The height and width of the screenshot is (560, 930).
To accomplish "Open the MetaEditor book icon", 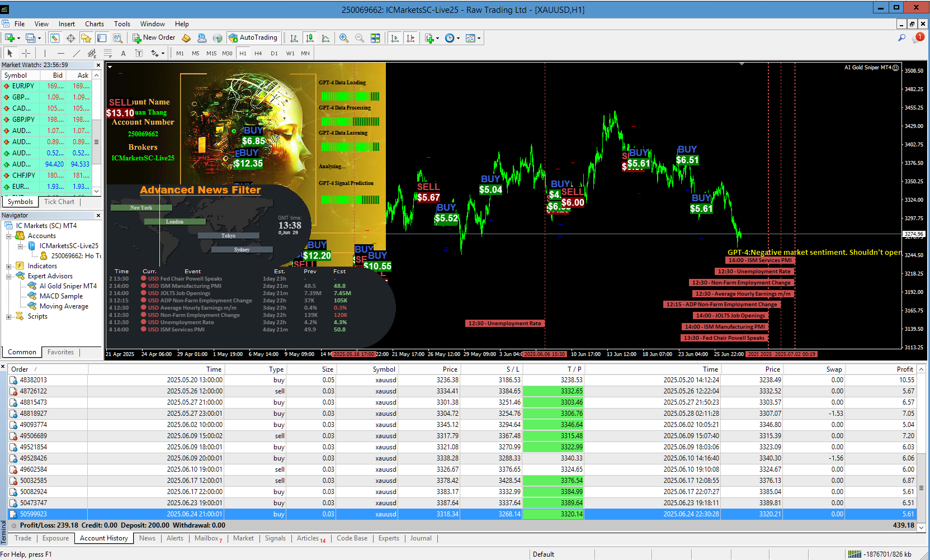I will click(x=187, y=38).
